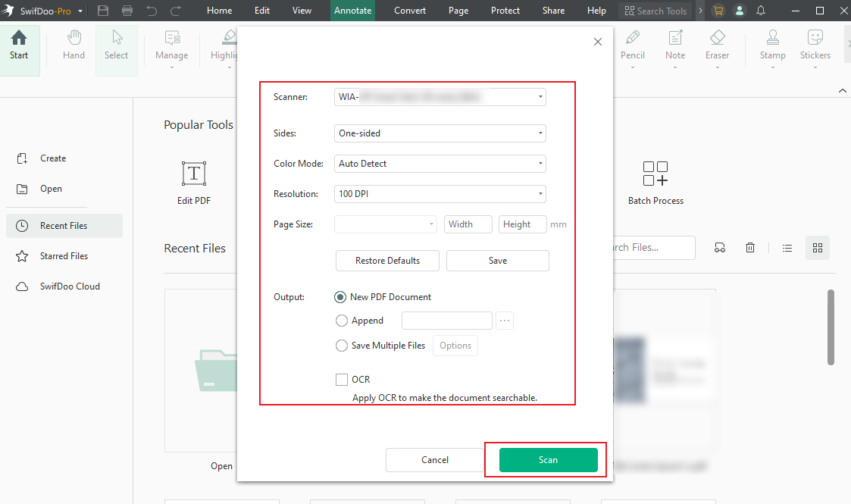Click the Width input field
The image size is (851, 504).
tap(468, 224)
